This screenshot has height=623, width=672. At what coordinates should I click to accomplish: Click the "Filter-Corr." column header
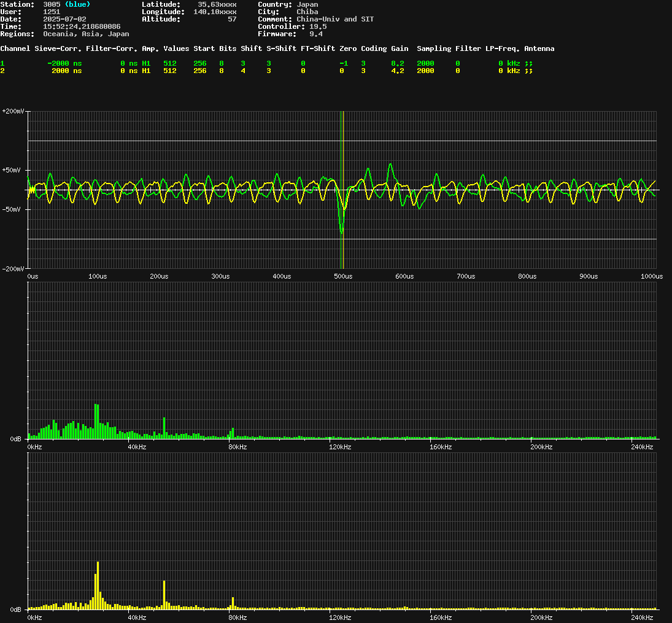pos(112,48)
